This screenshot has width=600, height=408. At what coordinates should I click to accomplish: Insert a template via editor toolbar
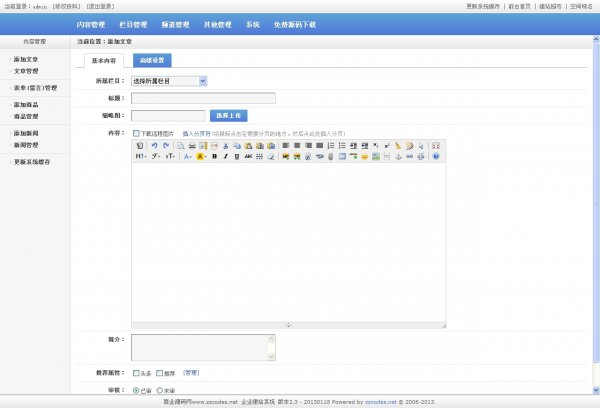(203, 145)
